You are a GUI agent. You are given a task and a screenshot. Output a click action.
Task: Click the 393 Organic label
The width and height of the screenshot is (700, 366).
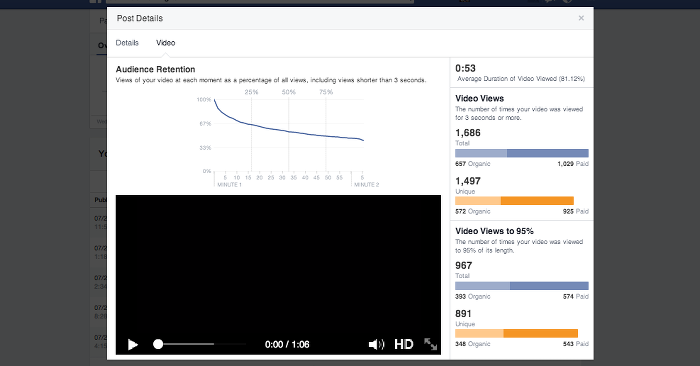473,296
